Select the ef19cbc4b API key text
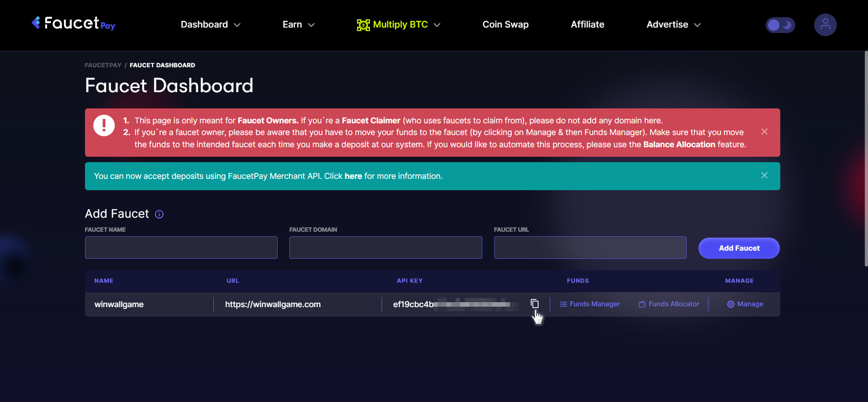The height and width of the screenshot is (402, 868). pos(413,304)
